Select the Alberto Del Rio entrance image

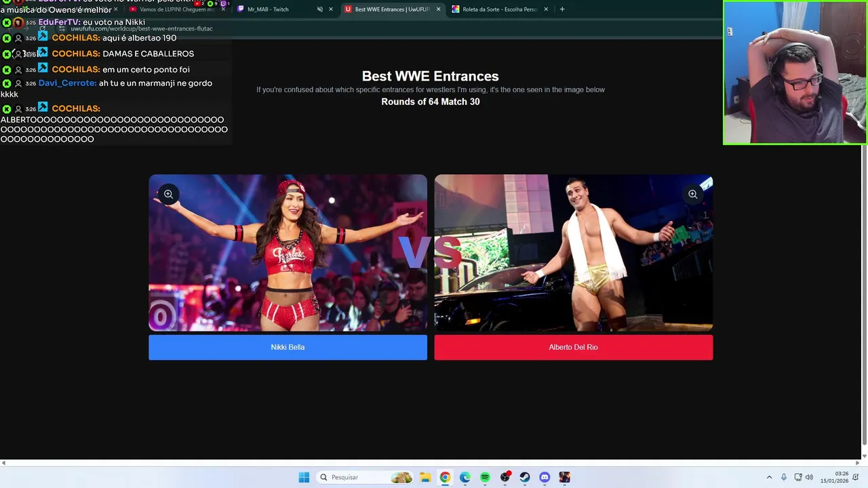coord(573,253)
